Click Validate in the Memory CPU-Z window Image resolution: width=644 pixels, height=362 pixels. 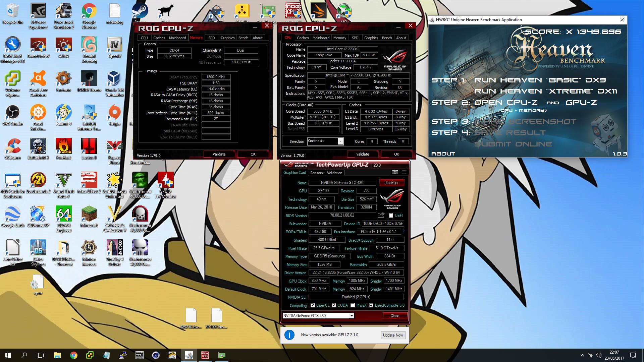(219, 154)
